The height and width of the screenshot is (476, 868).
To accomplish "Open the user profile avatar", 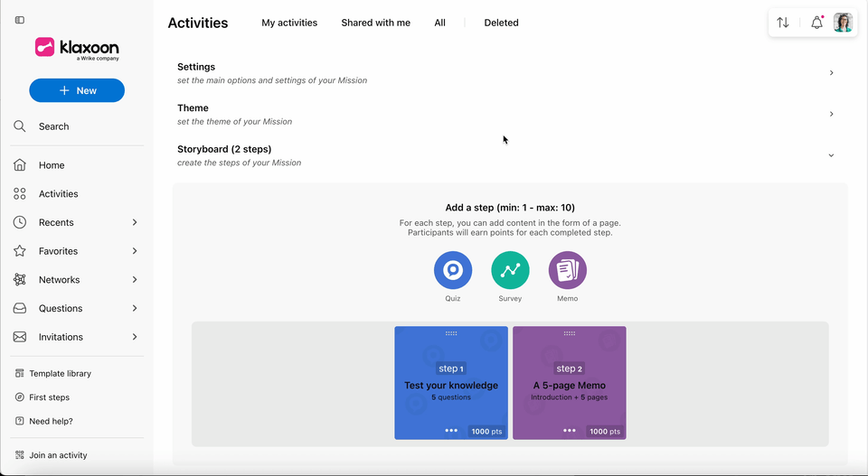I will [843, 23].
